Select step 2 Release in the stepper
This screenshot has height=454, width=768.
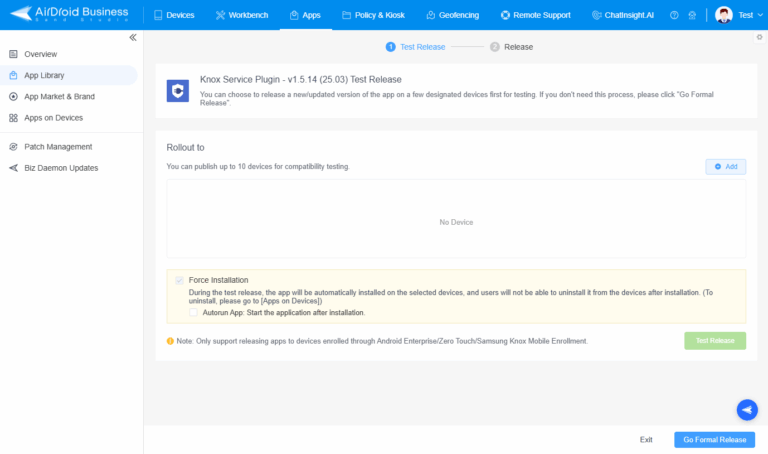point(511,46)
